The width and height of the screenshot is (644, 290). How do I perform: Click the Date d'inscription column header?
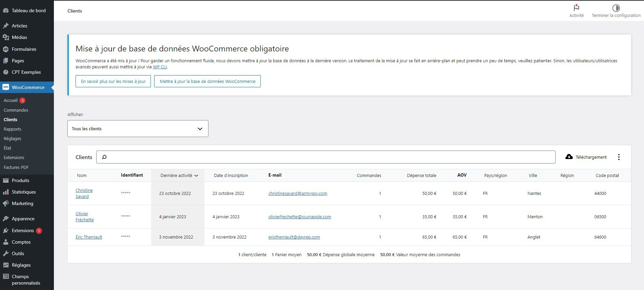[231, 175]
